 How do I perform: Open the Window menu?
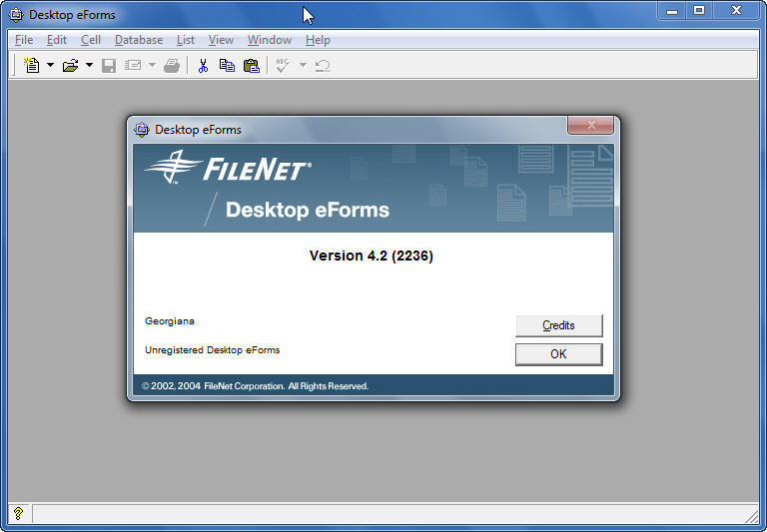point(269,40)
